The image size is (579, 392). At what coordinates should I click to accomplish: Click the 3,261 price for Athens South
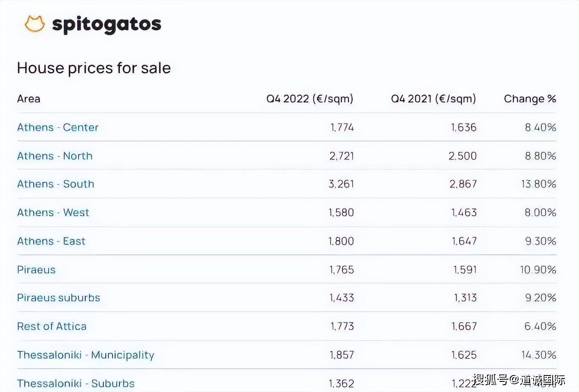[341, 184]
